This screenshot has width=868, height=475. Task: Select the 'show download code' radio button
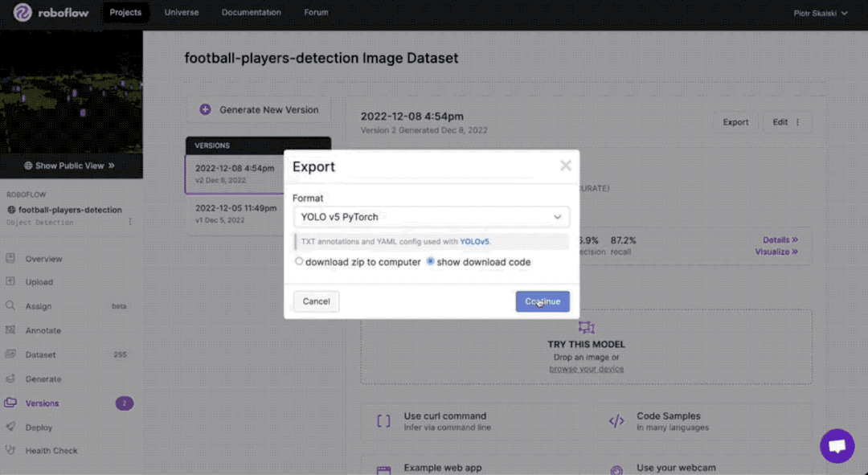430,261
